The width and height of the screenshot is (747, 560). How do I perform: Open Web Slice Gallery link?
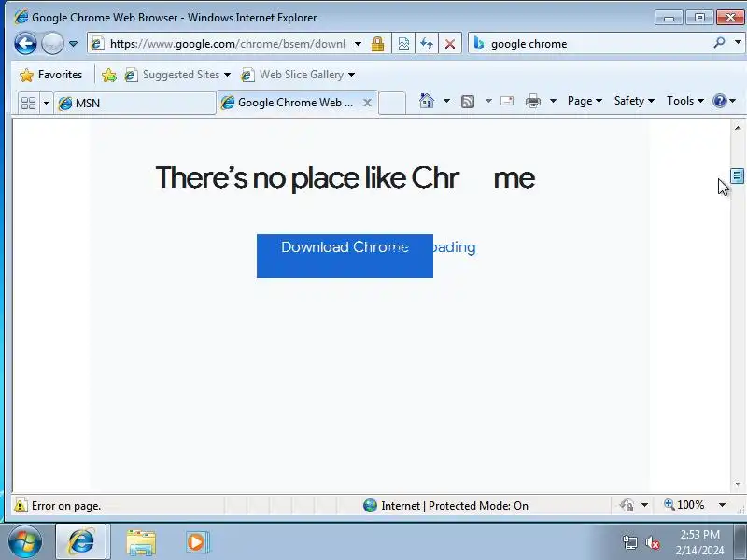pos(292,75)
